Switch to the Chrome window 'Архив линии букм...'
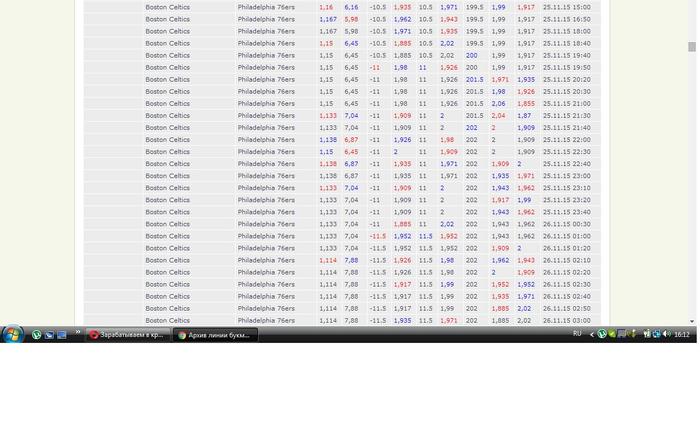The image size is (700, 447). [216, 335]
